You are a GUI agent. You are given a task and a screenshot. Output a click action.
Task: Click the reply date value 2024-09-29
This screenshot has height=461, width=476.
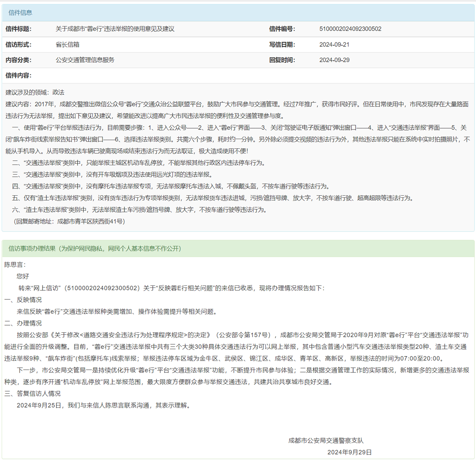pyautogui.click(x=334, y=60)
